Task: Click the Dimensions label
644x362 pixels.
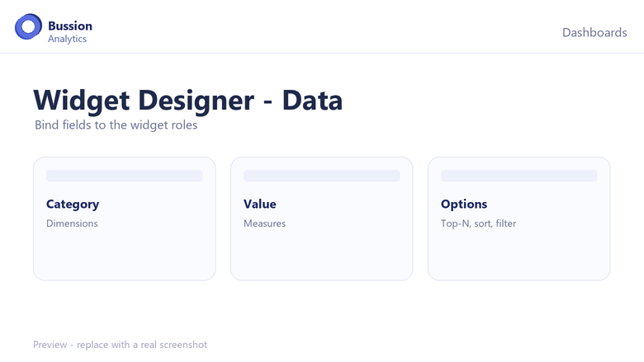Action: (72, 223)
